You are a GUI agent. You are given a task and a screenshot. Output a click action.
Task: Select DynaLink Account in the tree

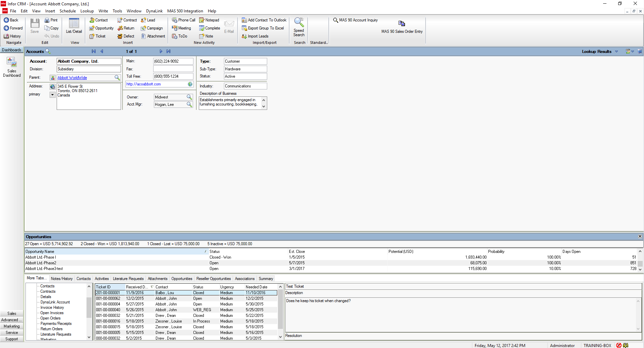pos(55,302)
